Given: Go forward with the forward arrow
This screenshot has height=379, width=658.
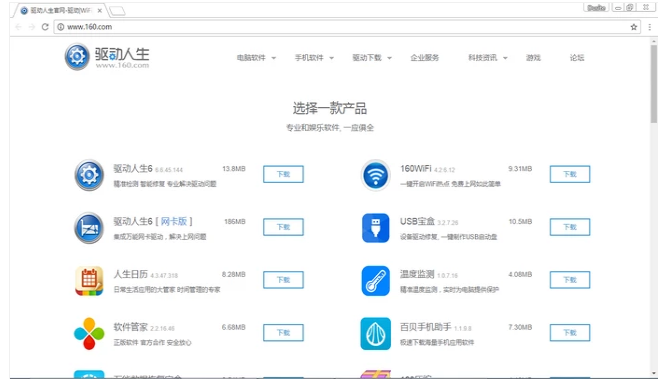Looking at the screenshot, I should click(x=31, y=27).
